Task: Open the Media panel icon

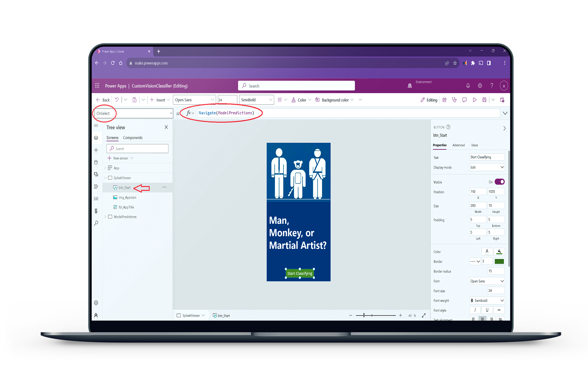Action: [96, 174]
